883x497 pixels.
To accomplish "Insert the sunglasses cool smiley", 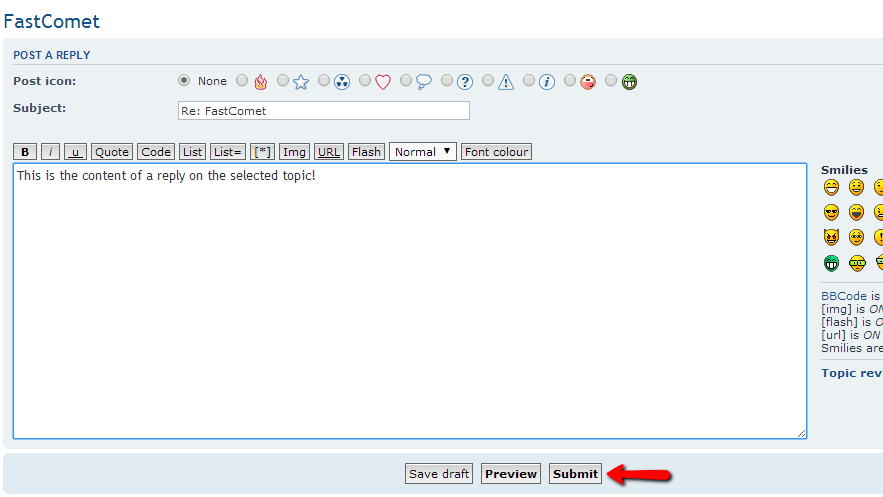I will [831, 212].
